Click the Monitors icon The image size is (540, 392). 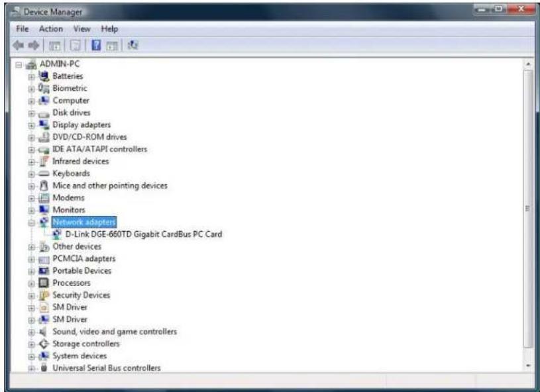pos(44,210)
